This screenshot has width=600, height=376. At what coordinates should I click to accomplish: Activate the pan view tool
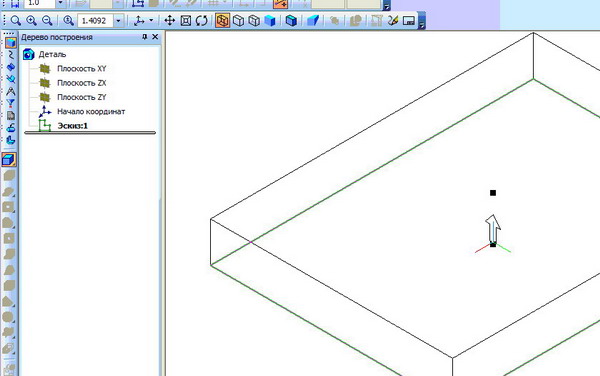(x=170, y=21)
